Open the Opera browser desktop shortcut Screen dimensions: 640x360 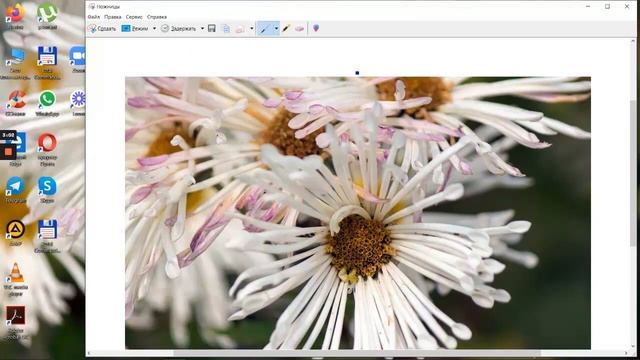coord(47,149)
